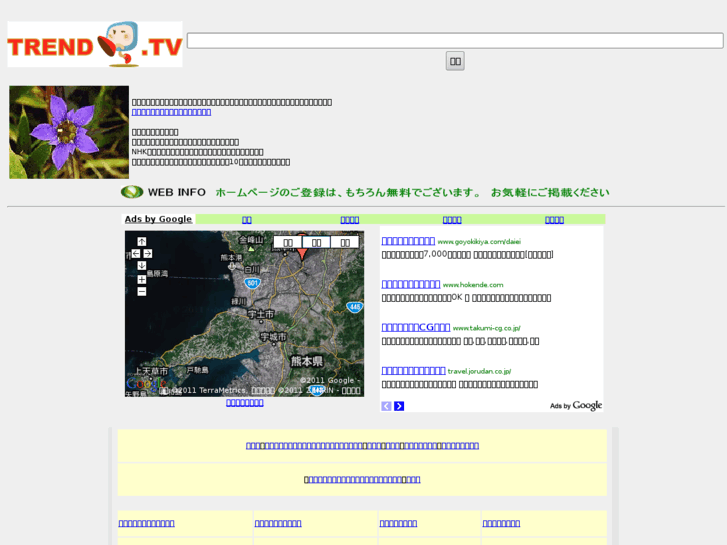Viewport: 727px width, 545px height.
Task: Open the blue link below the map
Action: click(245, 403)
